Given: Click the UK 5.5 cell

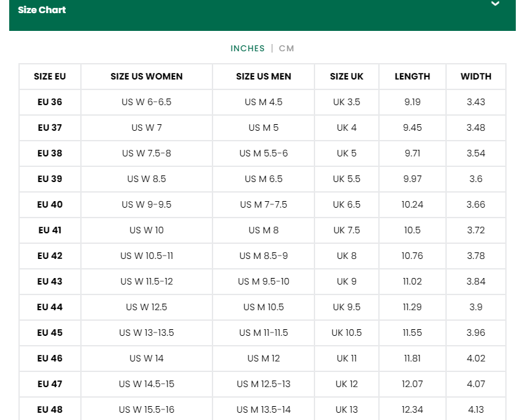Looking at the screenshot, I should click(347, 179).
